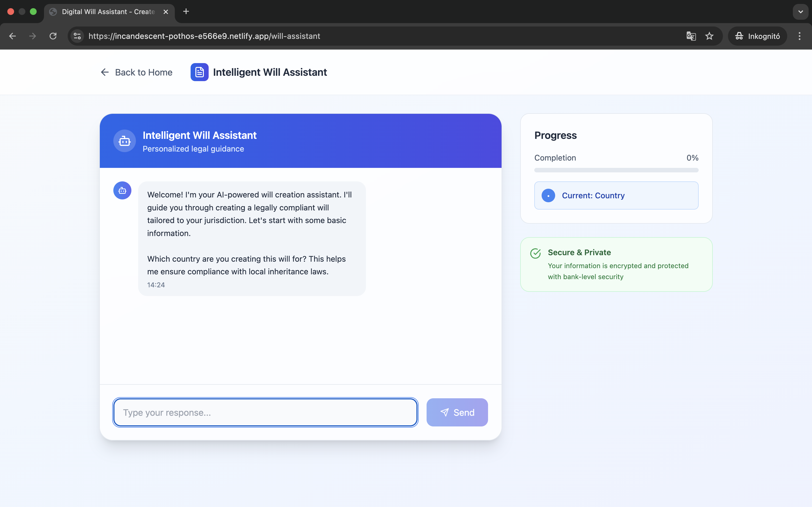The width and height of the screenshot is (812, 507).
Task: Click the robot avatar in chat header
Action: tap(125, 141)
